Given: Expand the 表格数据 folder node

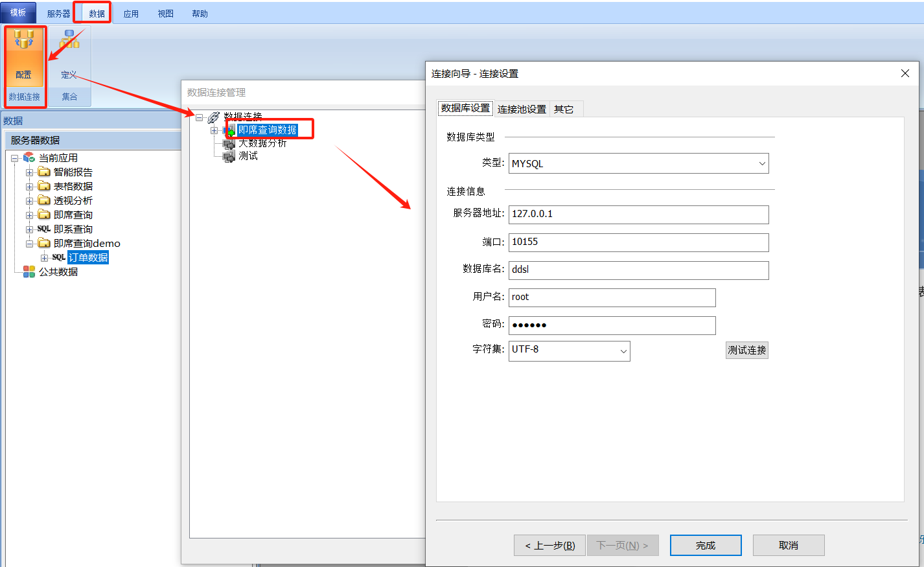Looking at the screenshot, I should [30, 187].
